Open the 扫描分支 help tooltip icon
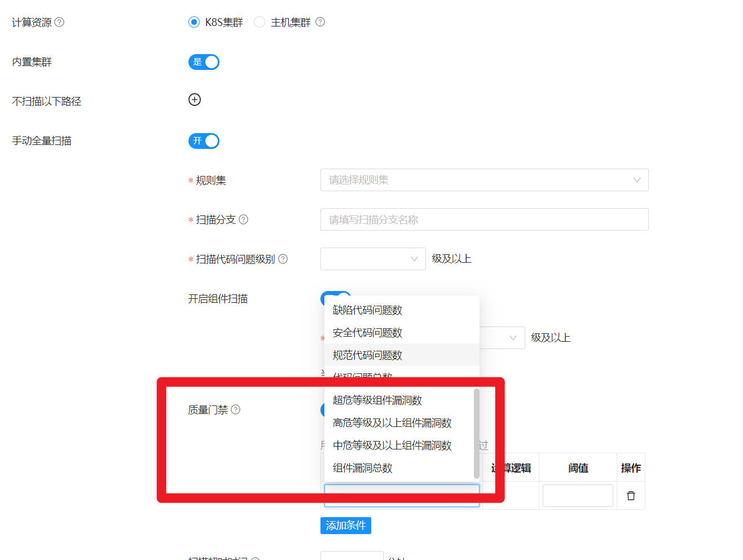Viewport: 743px width, 560px height. (243, 219)
